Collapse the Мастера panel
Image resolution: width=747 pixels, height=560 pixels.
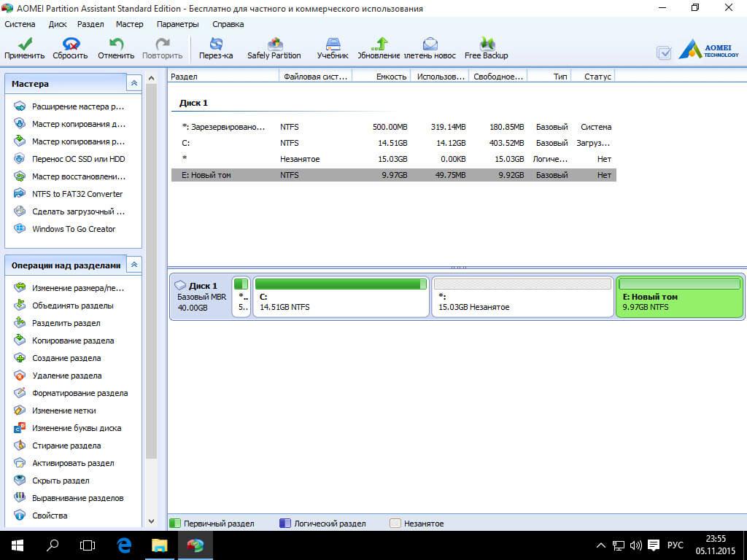pyautogui.click(x=134, y=83)
